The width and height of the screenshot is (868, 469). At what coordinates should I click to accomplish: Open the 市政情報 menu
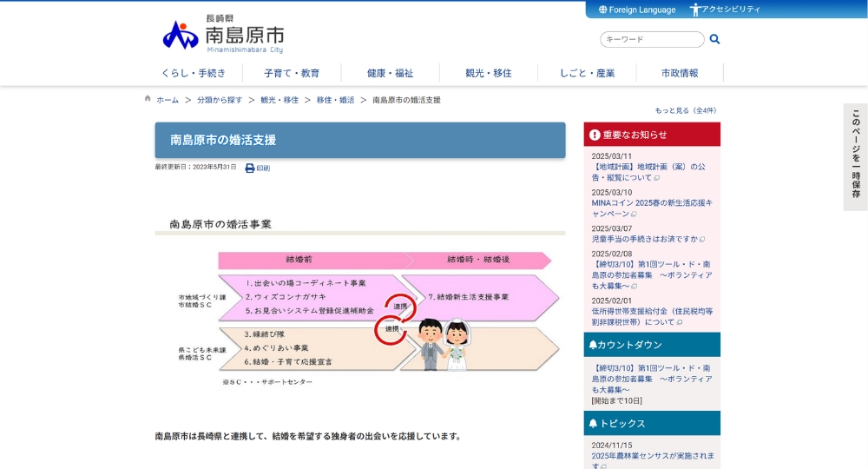tap(680, 73)
